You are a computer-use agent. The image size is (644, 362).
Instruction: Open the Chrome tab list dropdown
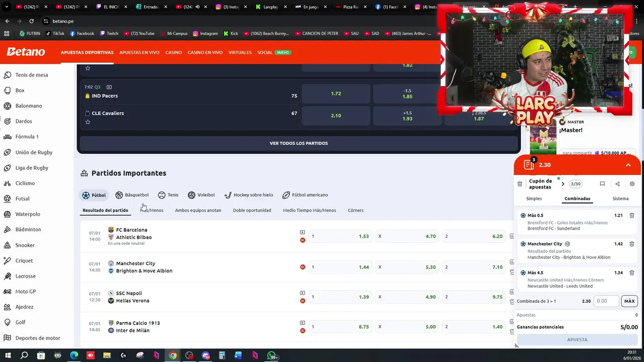pyautogui.click(x=7, y=7)
